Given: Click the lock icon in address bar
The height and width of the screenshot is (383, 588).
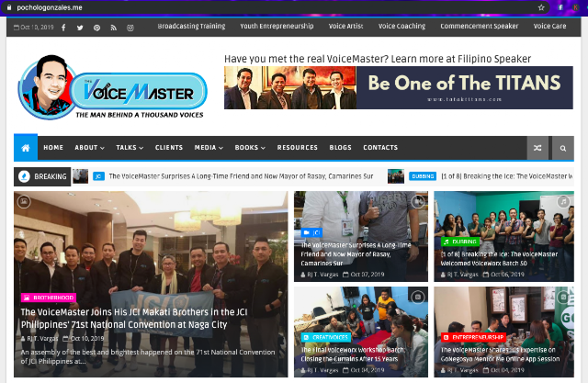Looking at the screenshot, I should (9, 7).
